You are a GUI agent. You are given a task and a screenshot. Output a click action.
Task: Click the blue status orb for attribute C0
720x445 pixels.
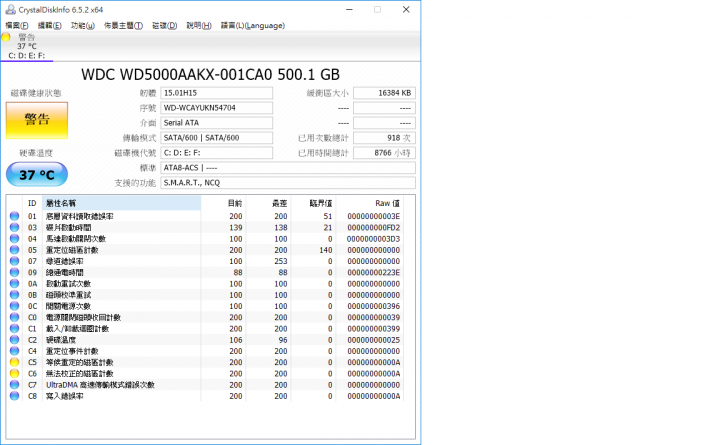coord(15,317)
